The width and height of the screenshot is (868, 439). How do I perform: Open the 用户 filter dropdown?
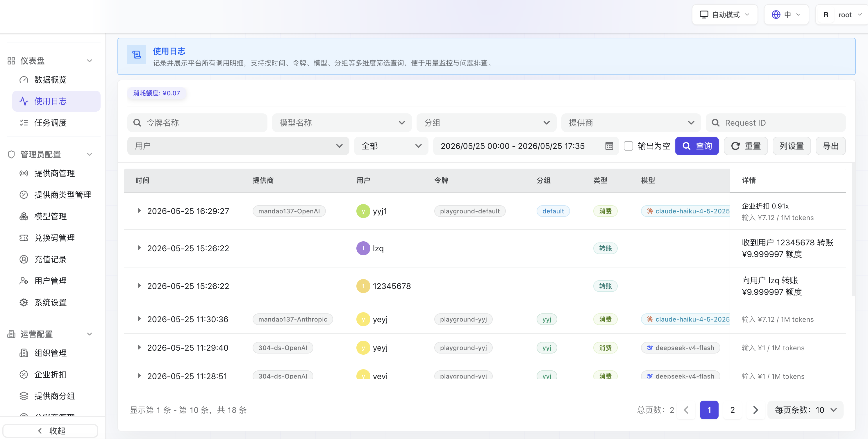pyautogui.click(x=238, y=146)
